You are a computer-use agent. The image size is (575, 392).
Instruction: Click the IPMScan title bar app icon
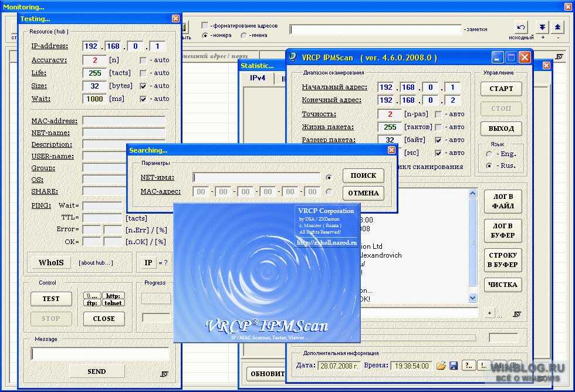293,57
